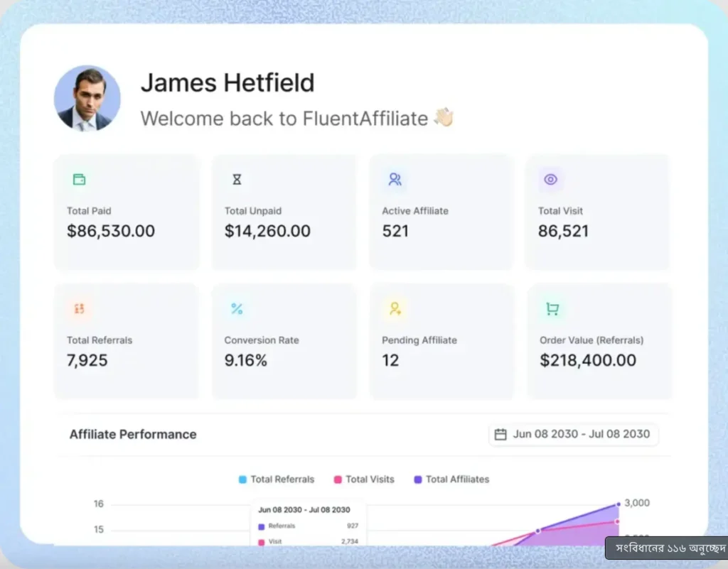Click the Conversion Rate card label
Screen dimensions: 728x569
click(262, 340)
